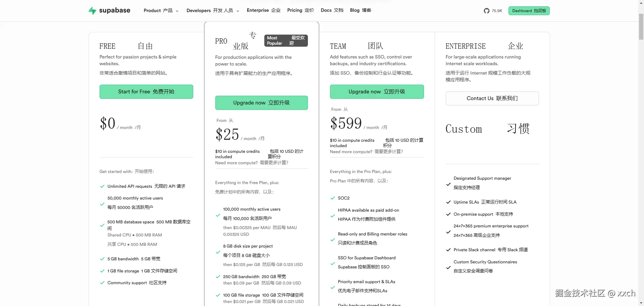Click Need more compute link under Team

click(x=366, y=152)
